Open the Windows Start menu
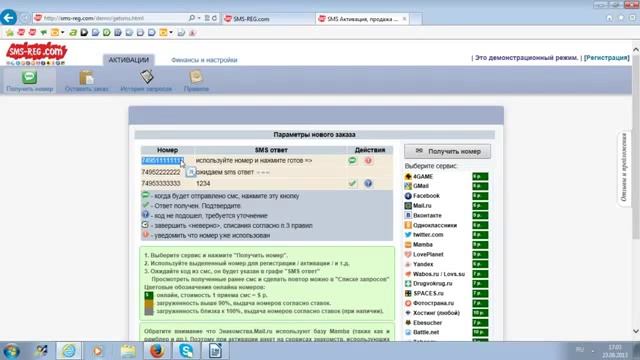The width and height of the screenshot is (640, 360). pos(11,351)
